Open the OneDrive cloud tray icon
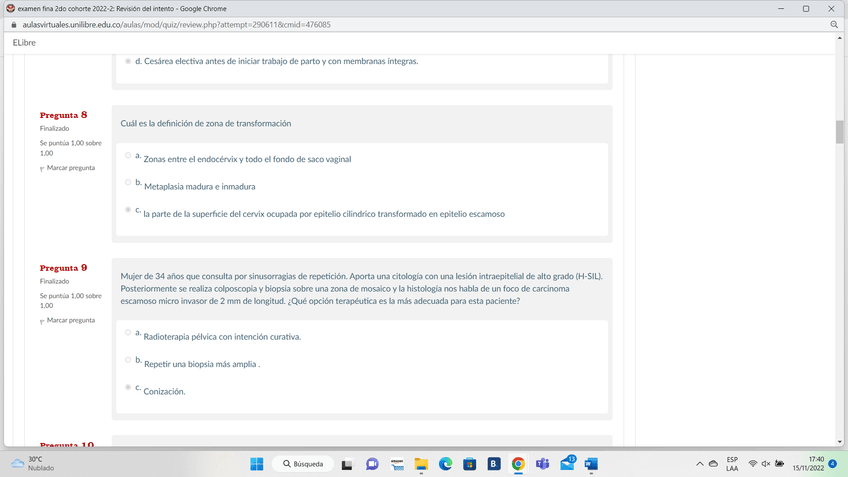Image resolution: width=848 pixels, height=477 pixels. click(713, 464)
